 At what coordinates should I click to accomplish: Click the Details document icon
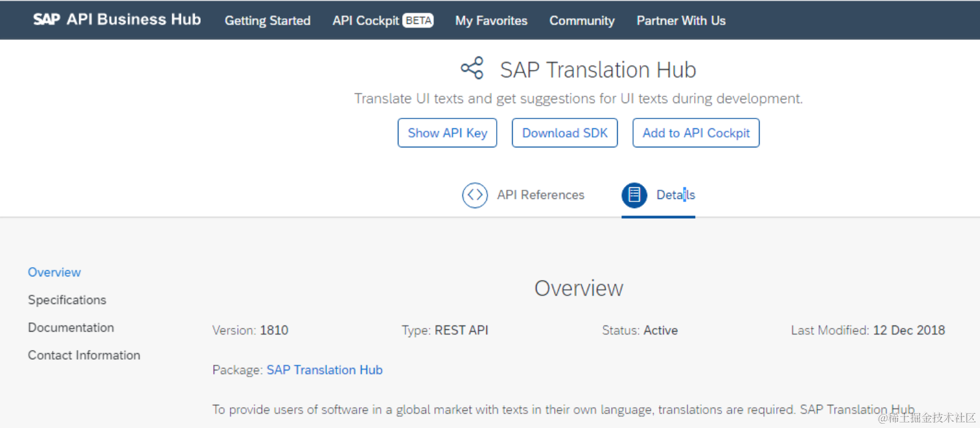(634, 195)
